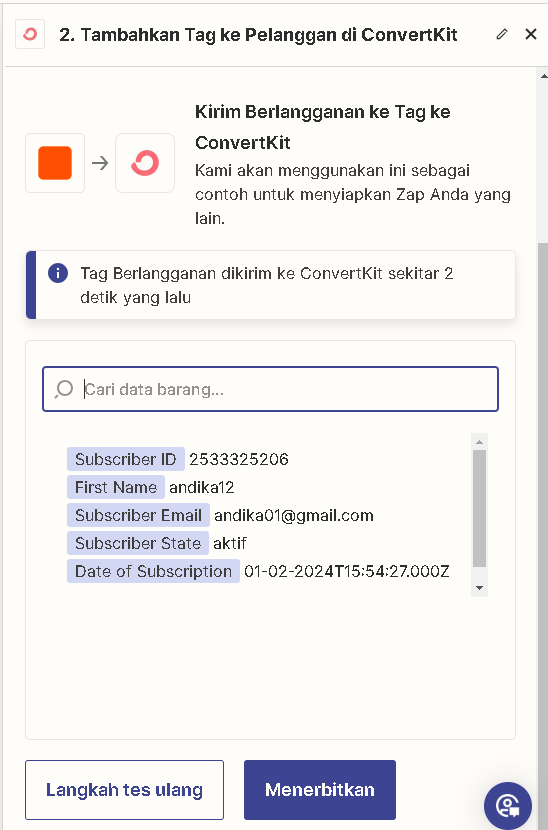Image resolution: width=548 pixels, height=830 pixels.
Task: Click the orange trigger app icon
Action: point(55,163)
